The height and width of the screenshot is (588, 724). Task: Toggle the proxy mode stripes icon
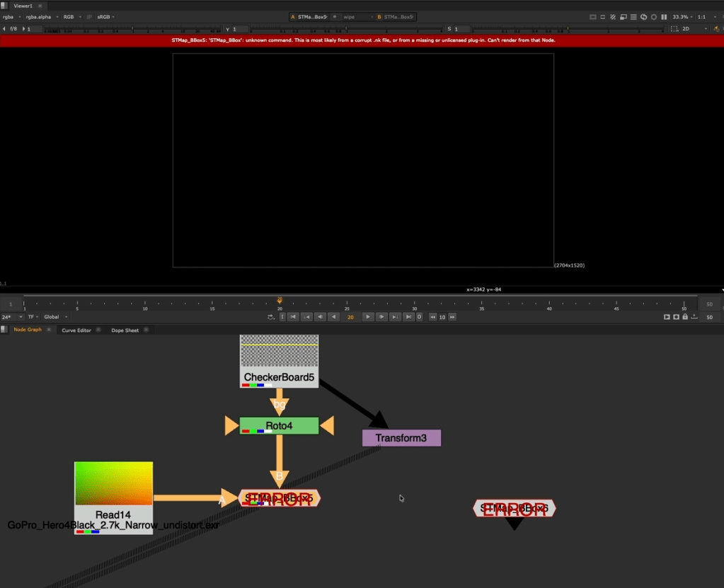(x=613, y=17)
